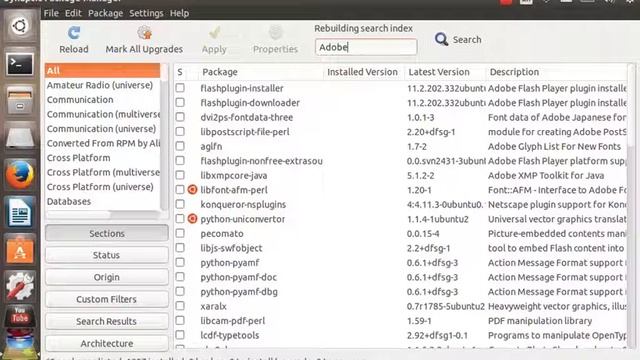Open YouTube launcher in dock

tap(20, 316)
